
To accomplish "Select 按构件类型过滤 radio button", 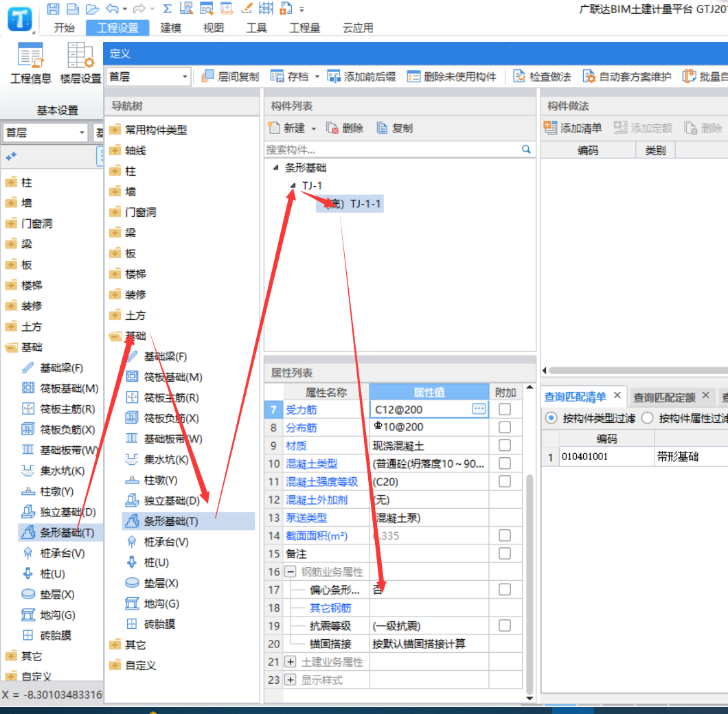I will point(551,418).
